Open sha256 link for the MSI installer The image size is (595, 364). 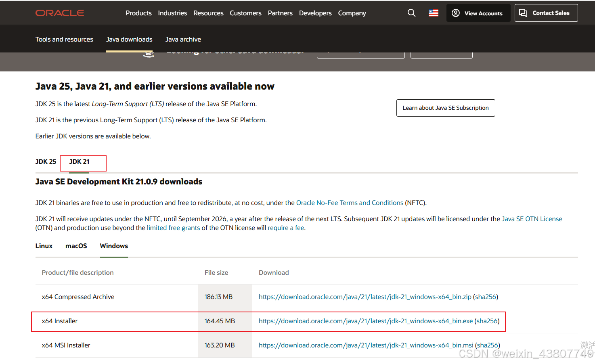tap(488, 345)
